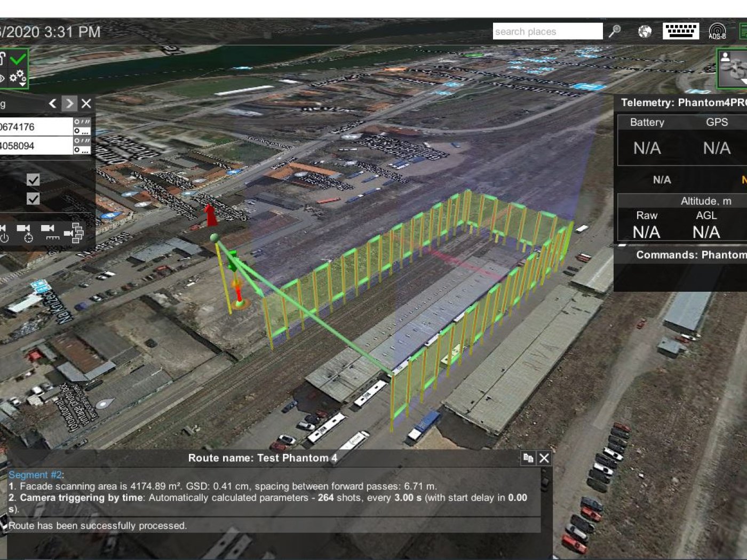Viewport: 747px width, 560px height.
Task: Click the Segment #2 link
Action: (x=35, y=475)
